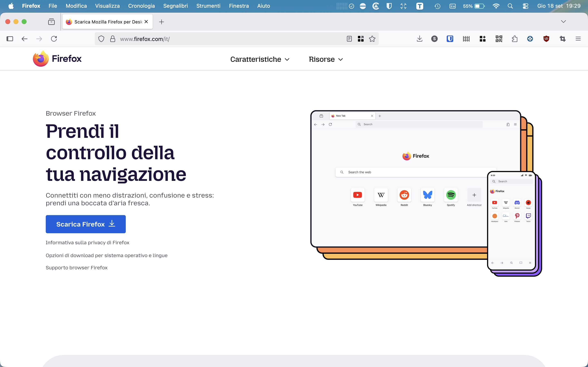The width and height of the screenshot is (588, 367).
Task: Click the Downloads arrow in toolbar
Action: click(420, 39)
